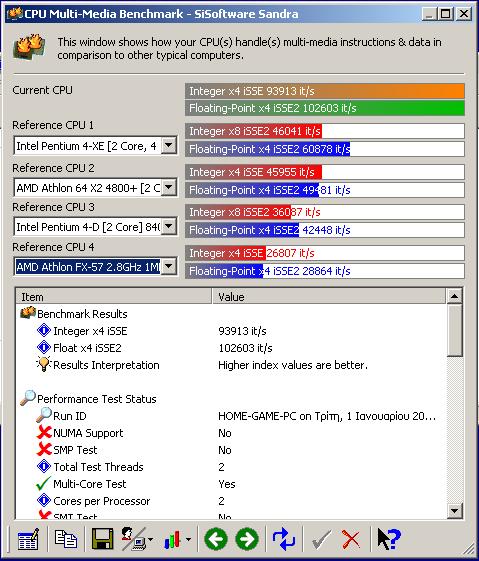
Task: Open the Reference CPU 2 dropdown arrow
Action: [x=168, y=187]
